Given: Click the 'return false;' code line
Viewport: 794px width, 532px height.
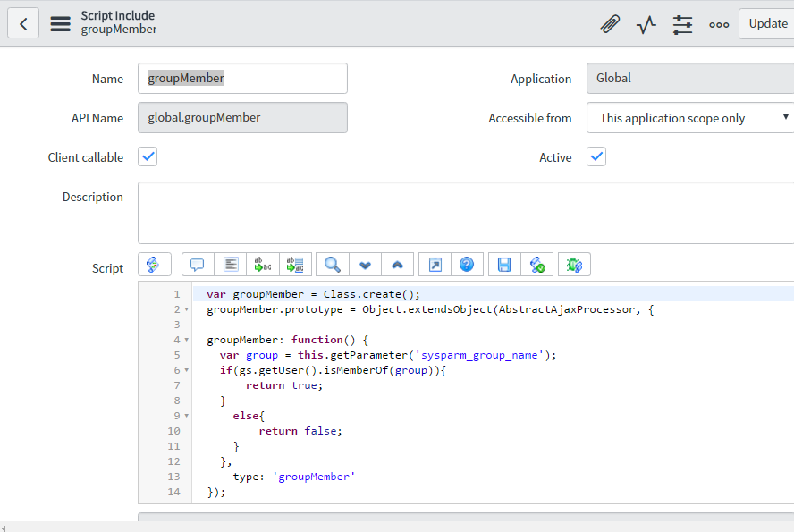Looking at the screenshot, I should [300, 431].
